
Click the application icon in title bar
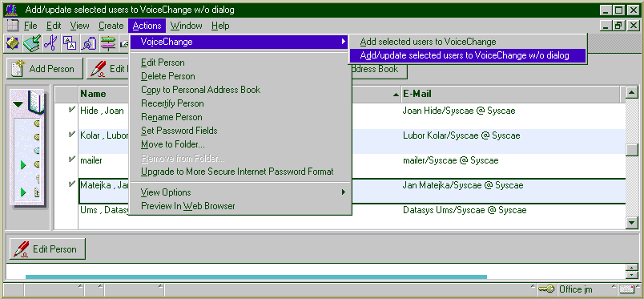coord(13,9)
